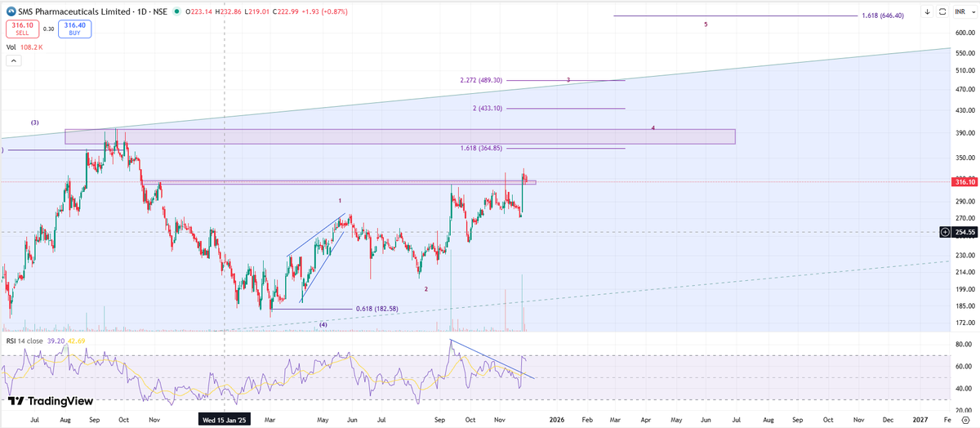The image size is (980, 428).
Task: Click the Vol 108.2K indicator label
Action: click(24, 48)
